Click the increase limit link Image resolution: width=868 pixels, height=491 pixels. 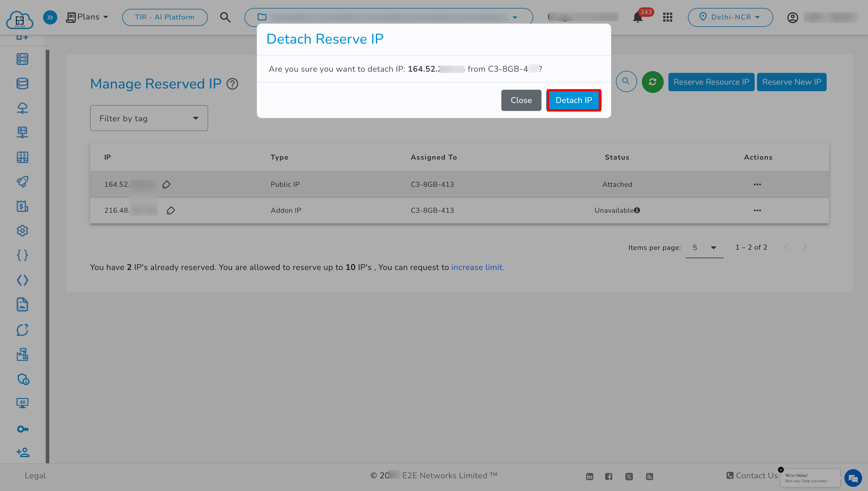coord(477,267)
